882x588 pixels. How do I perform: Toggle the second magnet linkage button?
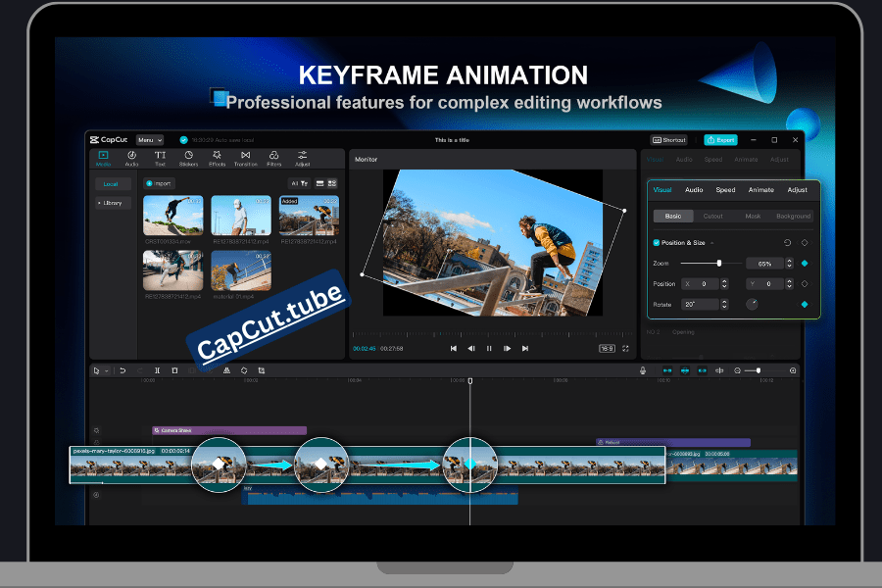click(685, 370)
